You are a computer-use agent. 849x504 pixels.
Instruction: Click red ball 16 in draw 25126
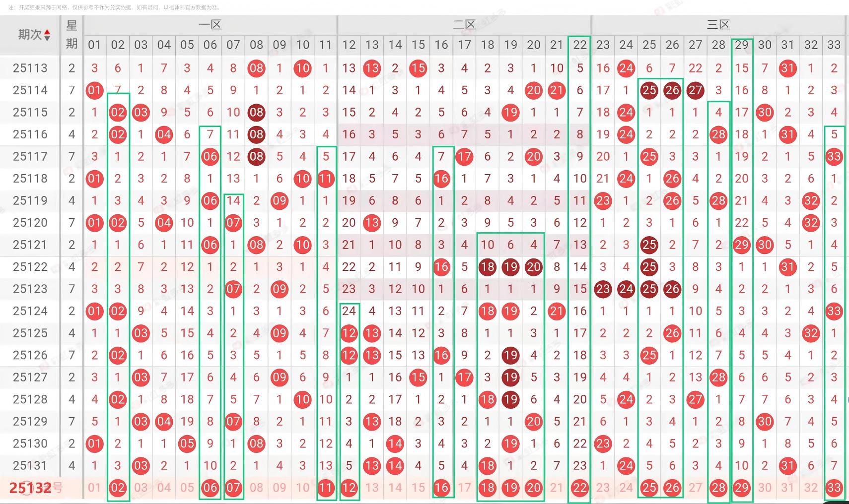click(441, 355)
